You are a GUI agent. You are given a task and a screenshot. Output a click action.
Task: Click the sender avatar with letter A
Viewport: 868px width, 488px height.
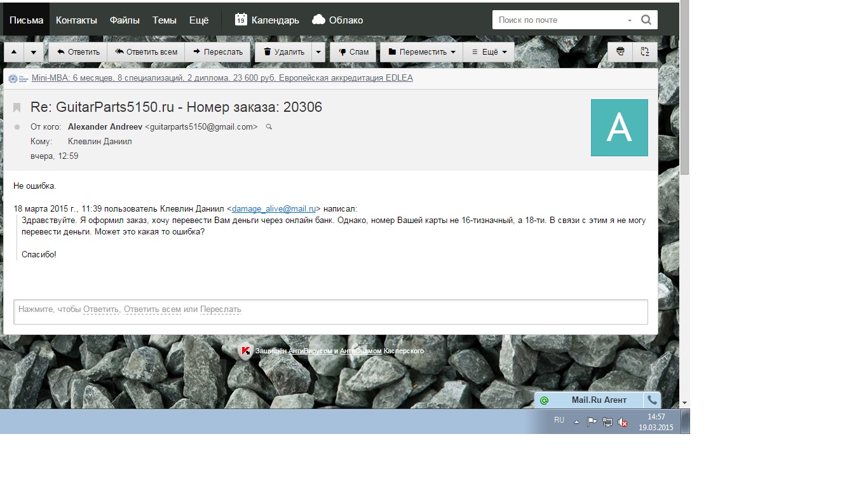[620, 128]
